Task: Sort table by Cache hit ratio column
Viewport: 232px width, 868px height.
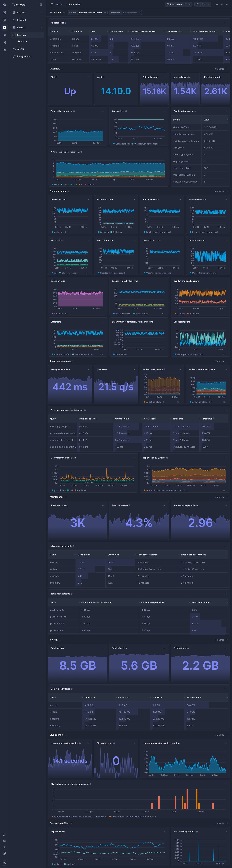Action: click(x=174, y=31)
